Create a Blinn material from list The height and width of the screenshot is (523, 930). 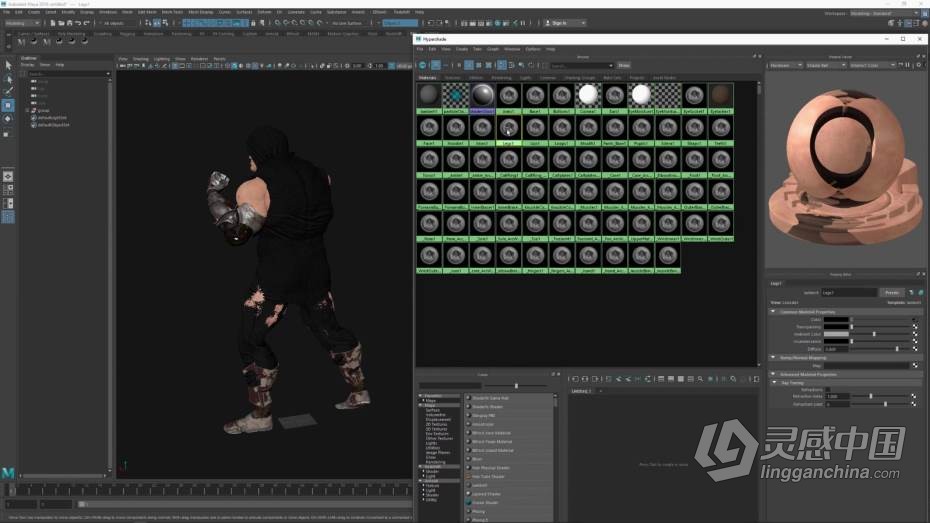pyautogui.click(x=477, y=459)
